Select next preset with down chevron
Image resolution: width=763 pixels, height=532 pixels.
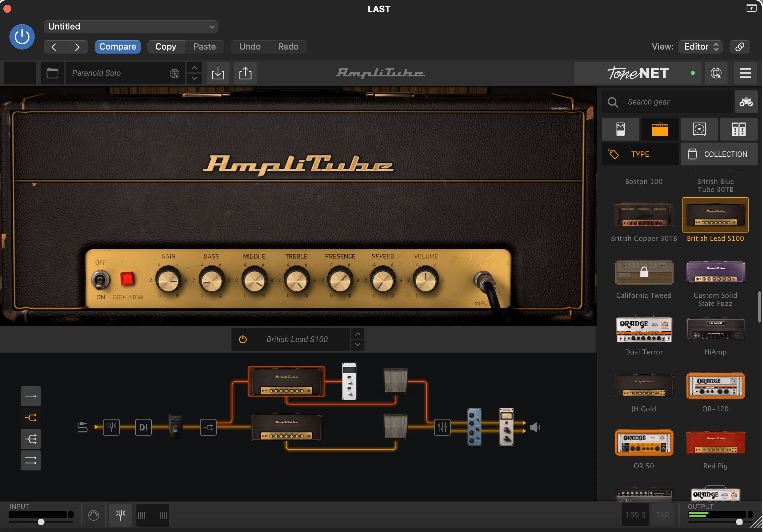(194, 78)
